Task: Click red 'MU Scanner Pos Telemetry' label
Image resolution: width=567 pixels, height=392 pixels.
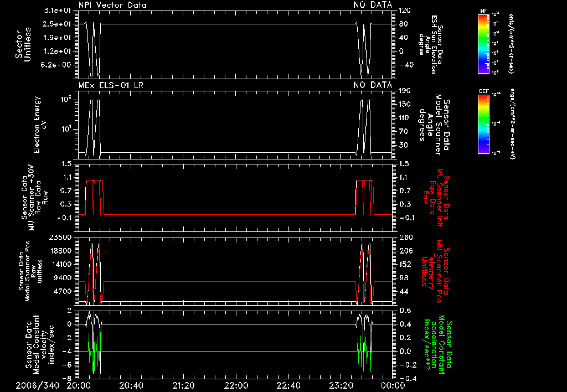Action: 435,271
